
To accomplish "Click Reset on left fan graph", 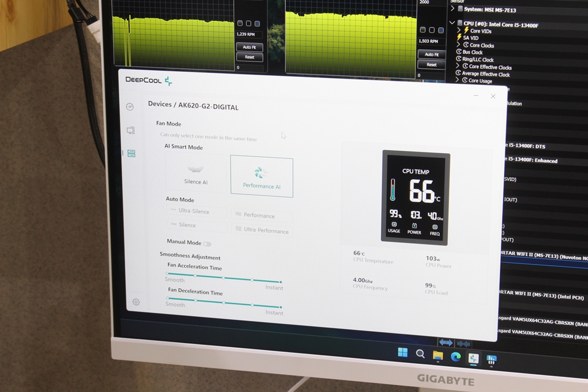I will 249,57.
